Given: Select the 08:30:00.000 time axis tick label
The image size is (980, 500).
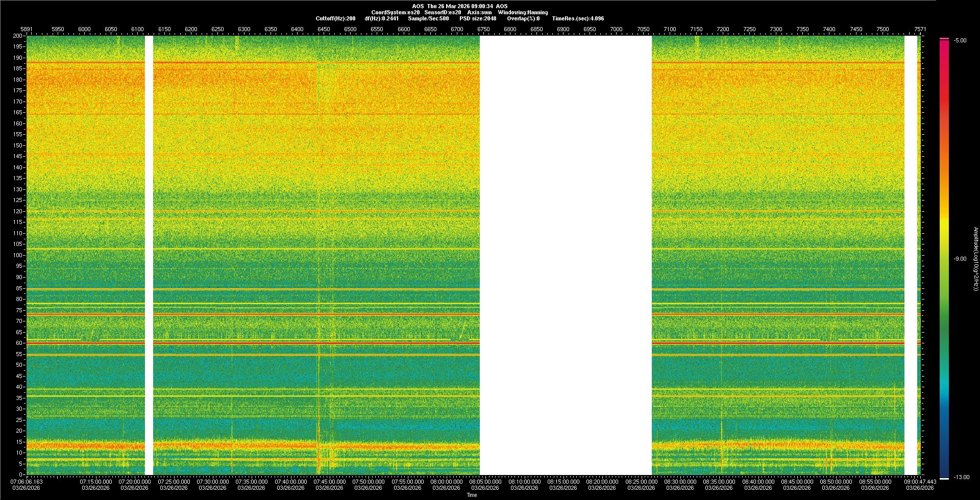Looking at the screenshot, I should coord(680,481).
